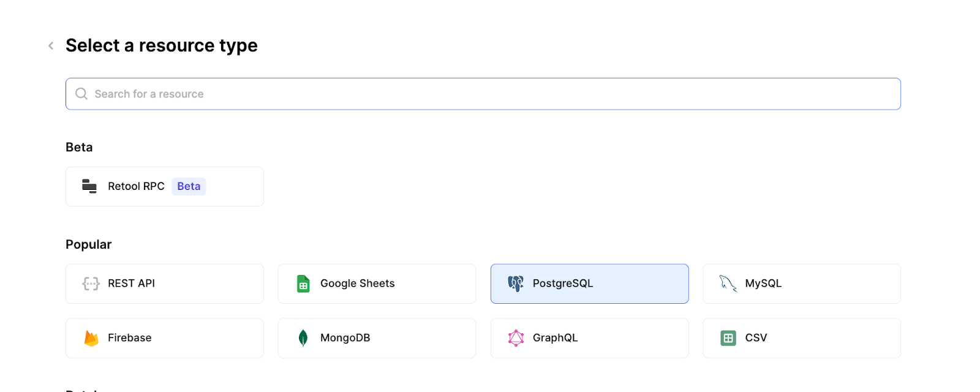980x392 pixels.
Task: Focus the Search for a resource field
Action: click(x=483, y=94)
